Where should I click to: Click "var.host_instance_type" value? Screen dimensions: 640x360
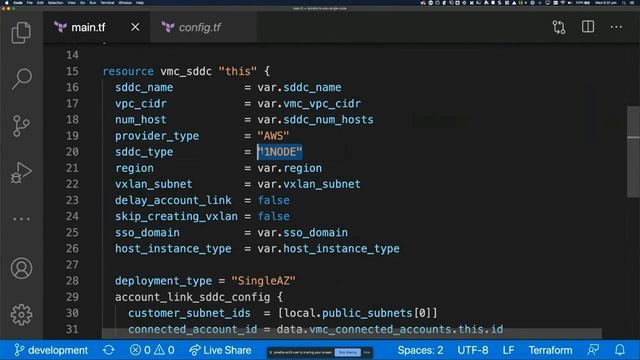(328, 248)
